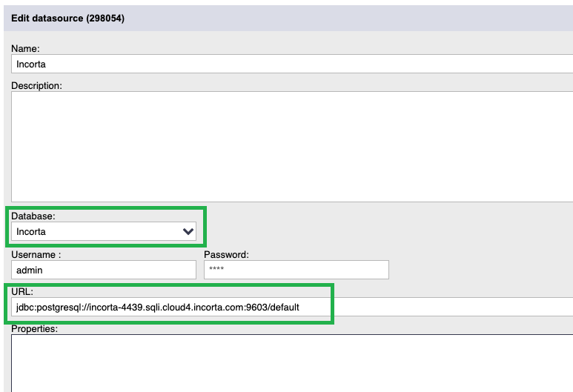Click the "Description:" label

point(36,85)
